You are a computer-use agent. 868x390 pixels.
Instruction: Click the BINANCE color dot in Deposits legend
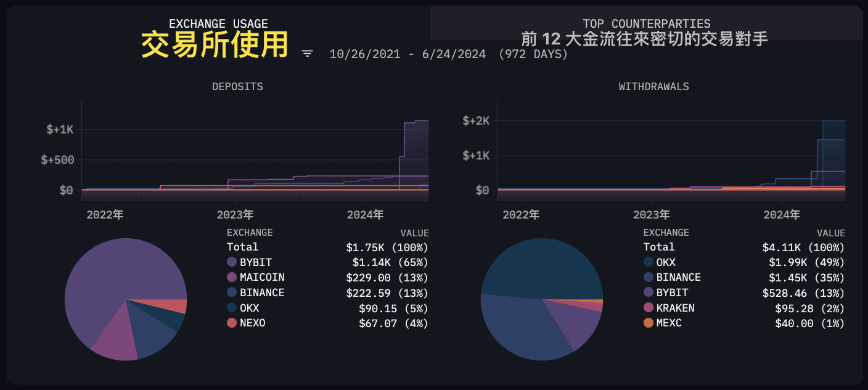(x=232, y=292)
